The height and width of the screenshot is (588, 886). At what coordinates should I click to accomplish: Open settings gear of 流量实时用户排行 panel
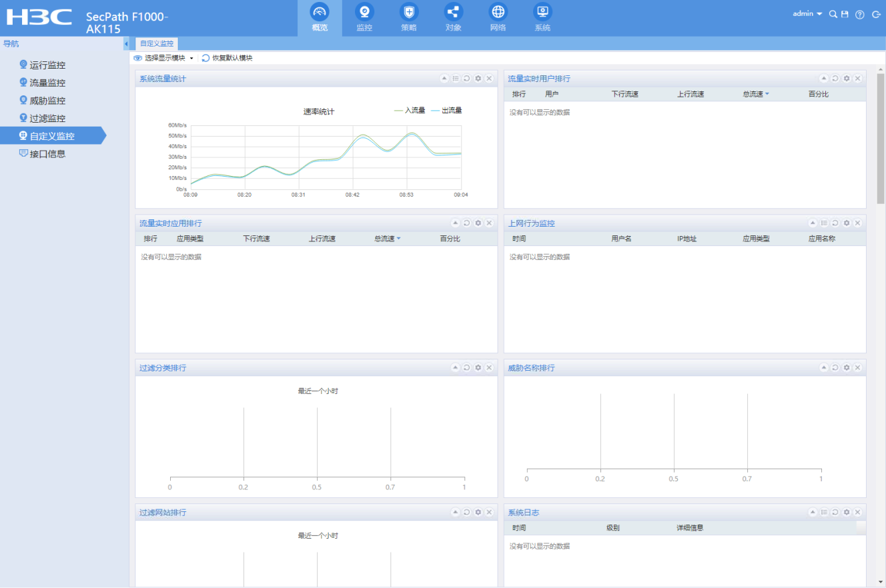click(x=847, y=79)
